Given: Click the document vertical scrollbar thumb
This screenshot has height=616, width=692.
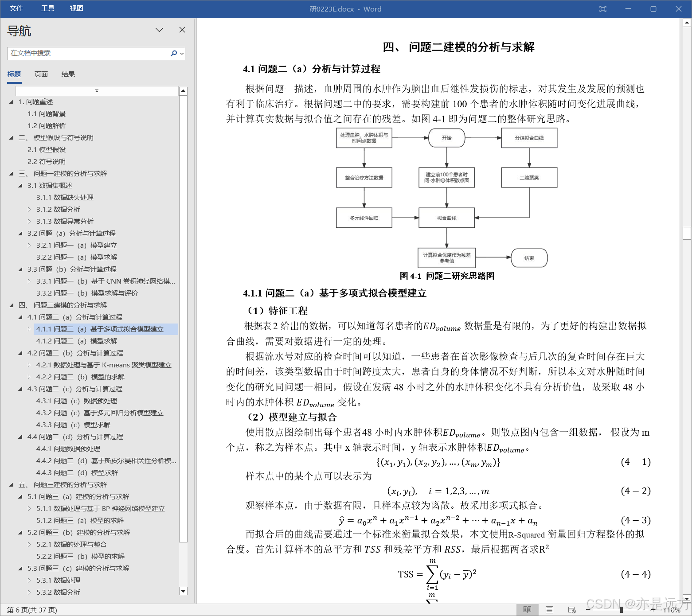Looking at the screenshot, I should coord(687,233).
